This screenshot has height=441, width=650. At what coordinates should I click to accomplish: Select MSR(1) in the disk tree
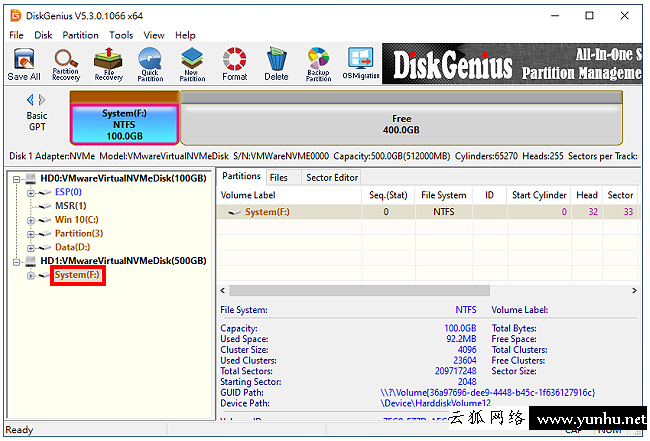70,206
